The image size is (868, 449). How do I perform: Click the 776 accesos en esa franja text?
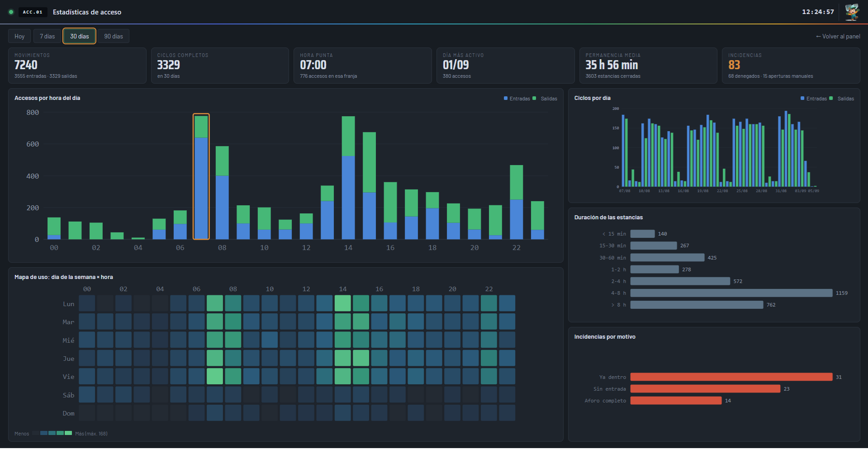pyautogui.click(x=328, y=76)
